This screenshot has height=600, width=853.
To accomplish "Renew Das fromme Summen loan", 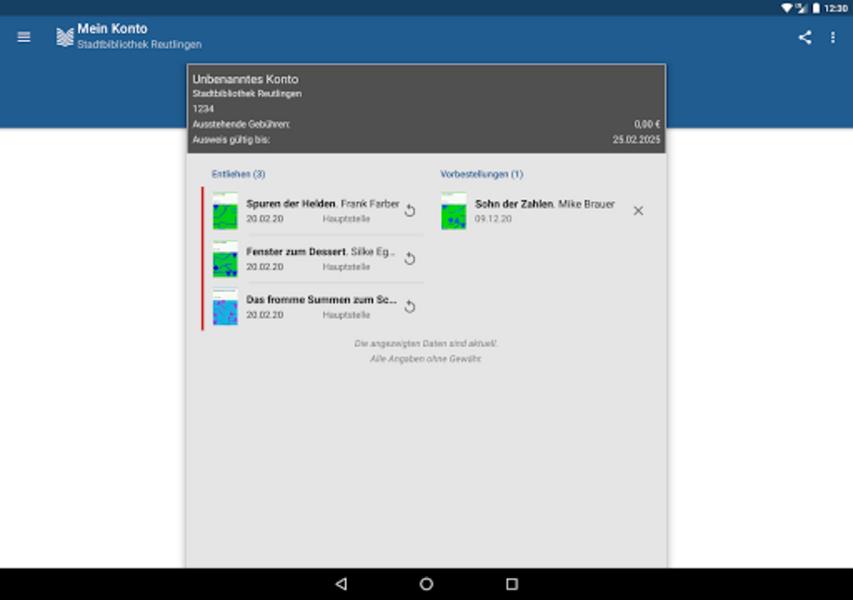I will (x=409, y=307).
